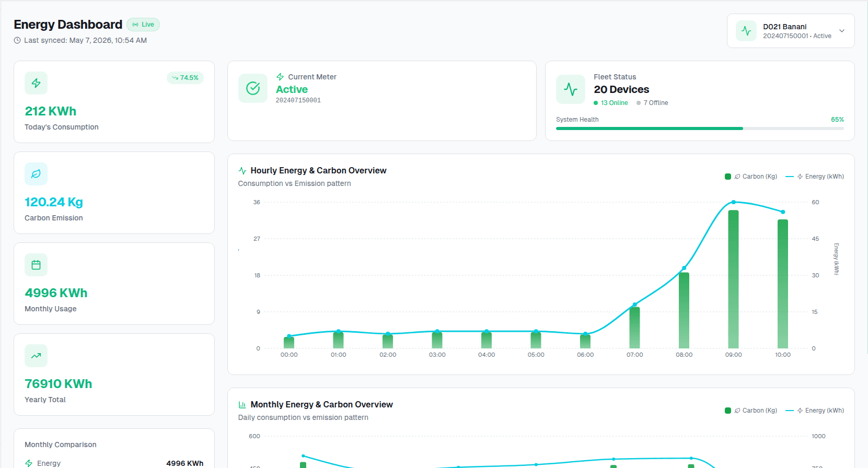This screenshot has height=468, width=868.
Task: Click the check-circle icon on Current Meter card
Action: 253,88
